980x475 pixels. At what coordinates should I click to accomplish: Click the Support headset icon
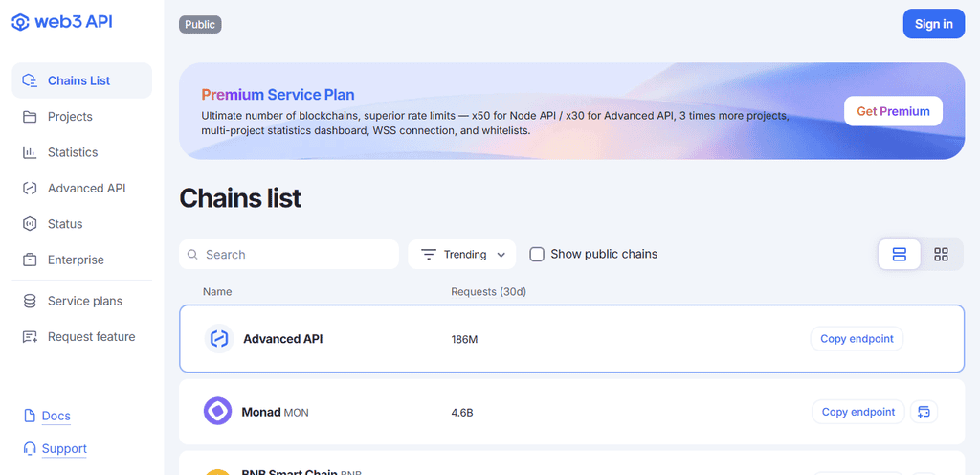click(29, 449)
